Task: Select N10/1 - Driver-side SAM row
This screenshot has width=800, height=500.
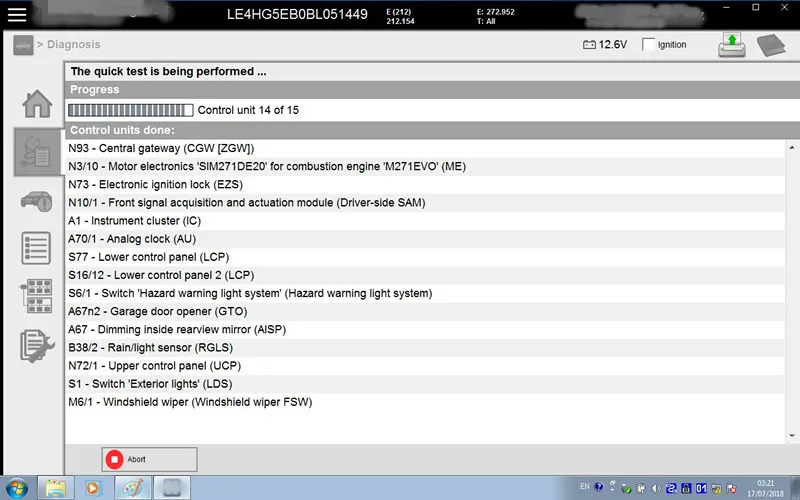Action: (x=424, y=203)
